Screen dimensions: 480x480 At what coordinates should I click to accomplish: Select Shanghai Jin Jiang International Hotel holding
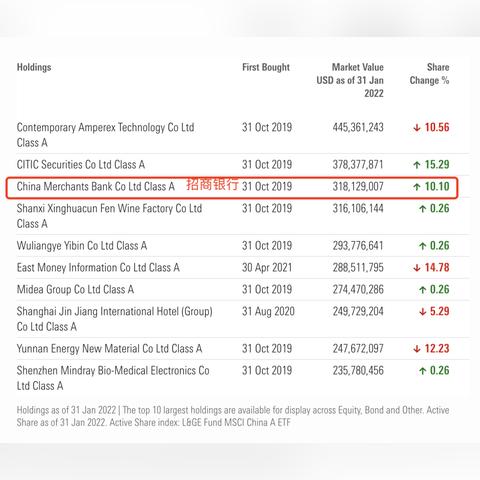(115, 319)
